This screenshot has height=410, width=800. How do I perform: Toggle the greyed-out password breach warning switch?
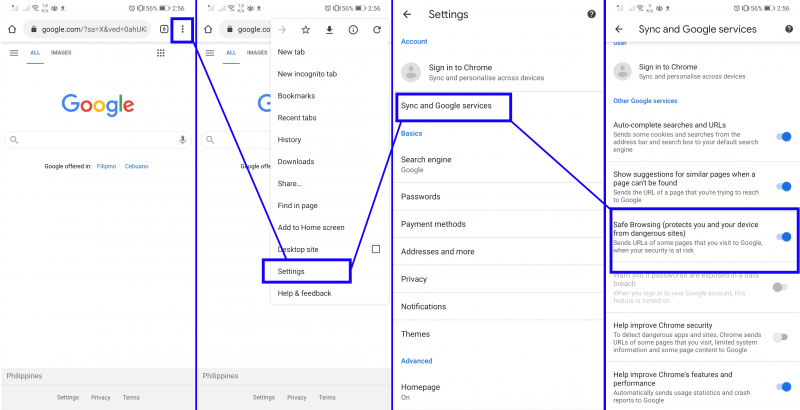tap(780, 287)
